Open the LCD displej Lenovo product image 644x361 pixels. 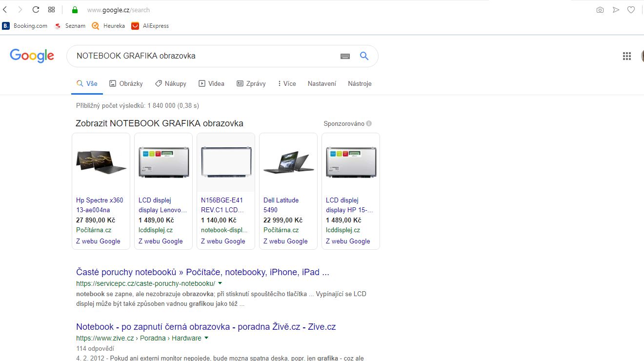point(163,162)
